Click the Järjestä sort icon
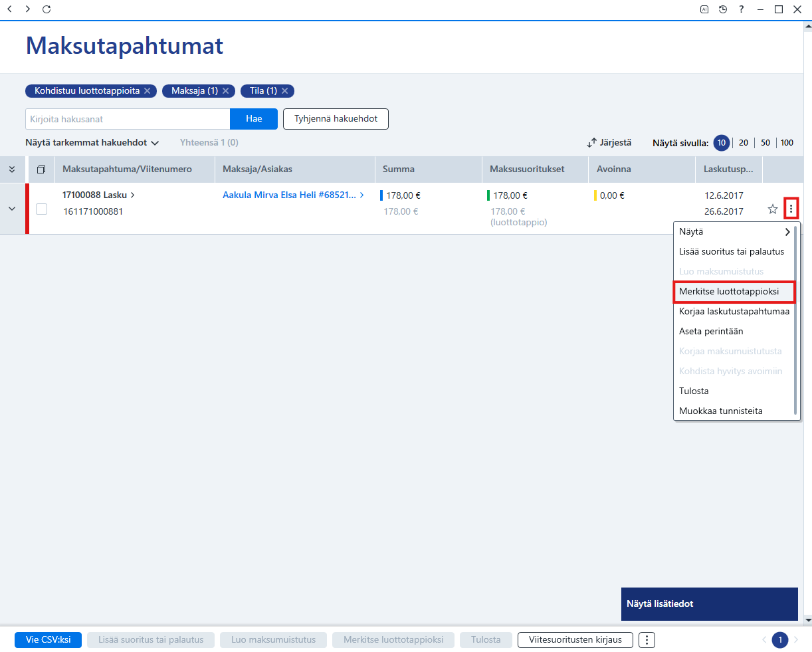Screen dimensions: 812x652 (x=592, y=143)
